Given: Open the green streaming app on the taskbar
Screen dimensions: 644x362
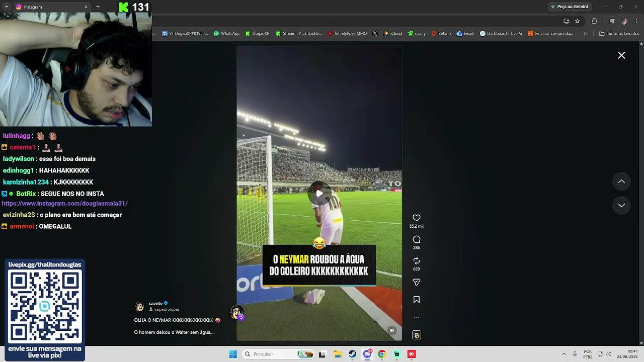Looking at the screenshot, I should tap(397, 354).
